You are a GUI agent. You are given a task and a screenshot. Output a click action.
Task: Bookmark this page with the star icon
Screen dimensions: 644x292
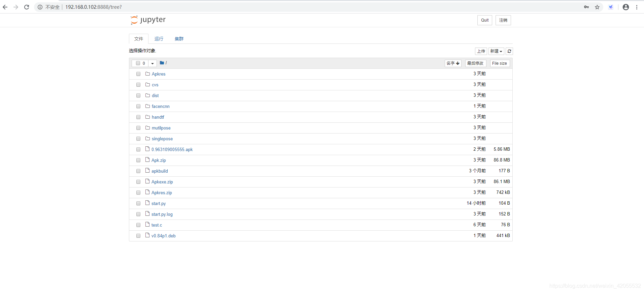597,7
